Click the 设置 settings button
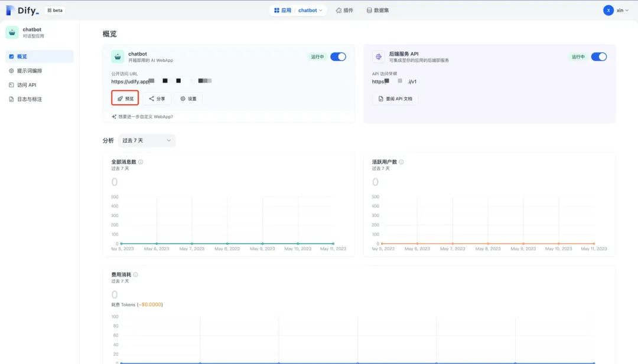This screenshot has width=638, height=364. [188, 99]
